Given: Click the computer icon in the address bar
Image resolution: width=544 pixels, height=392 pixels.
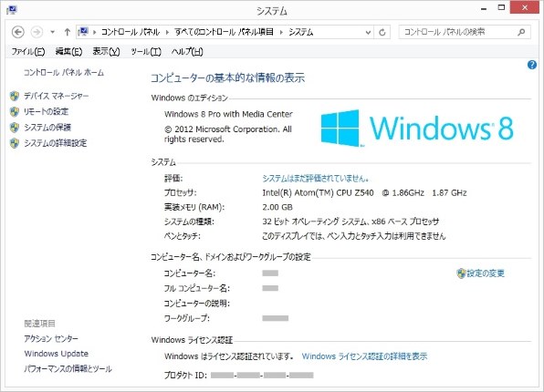Looking at the screenshot, I should [x=83, y=32].
